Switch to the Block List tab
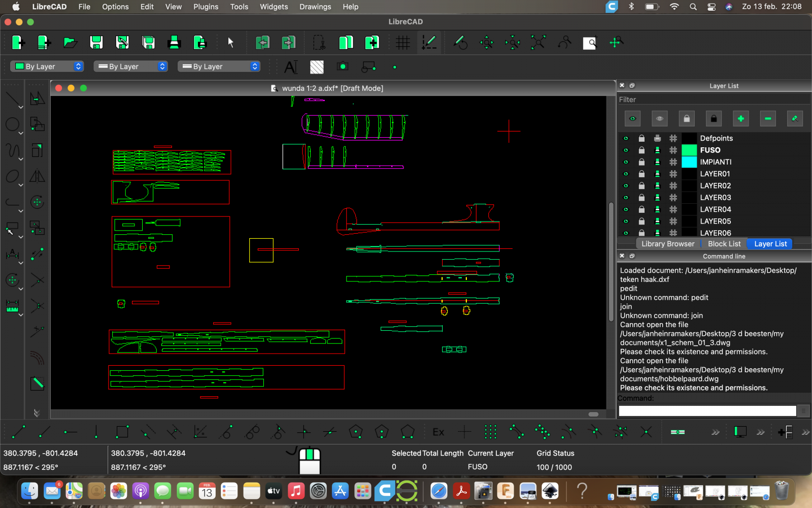The width and height of the screenshot is (812, 508). 724,244
